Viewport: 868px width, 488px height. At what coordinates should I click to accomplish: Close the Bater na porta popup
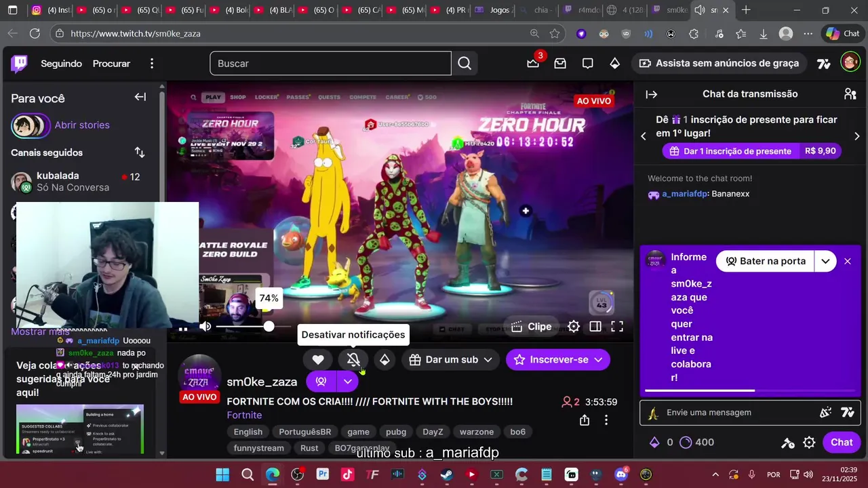click(x=848, y=261)
